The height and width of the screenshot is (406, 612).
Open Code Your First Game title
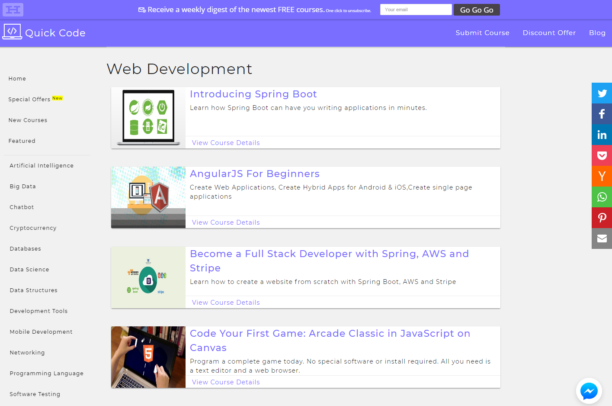[x=330, y=340]
